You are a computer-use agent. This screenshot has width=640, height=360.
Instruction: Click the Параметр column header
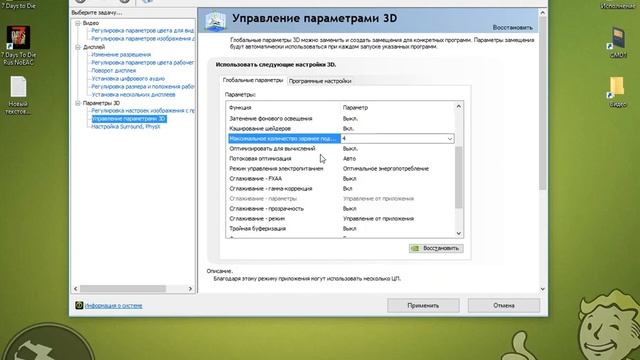tap(355, 108)
